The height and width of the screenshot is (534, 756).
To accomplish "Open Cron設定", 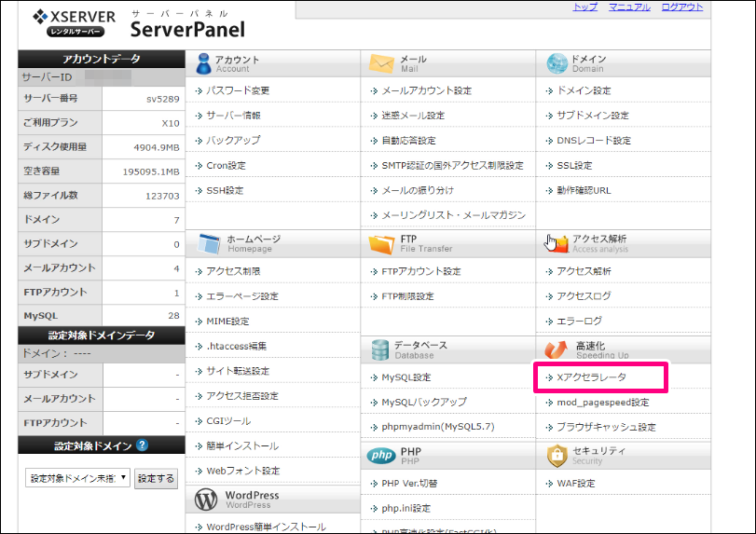I will click(226, 165).
